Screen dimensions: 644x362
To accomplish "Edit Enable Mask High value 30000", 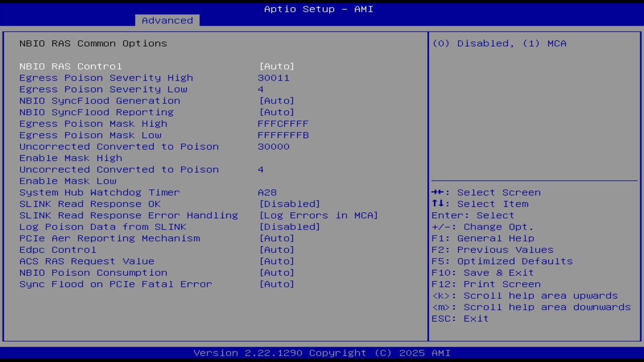I will coord(274,147).
